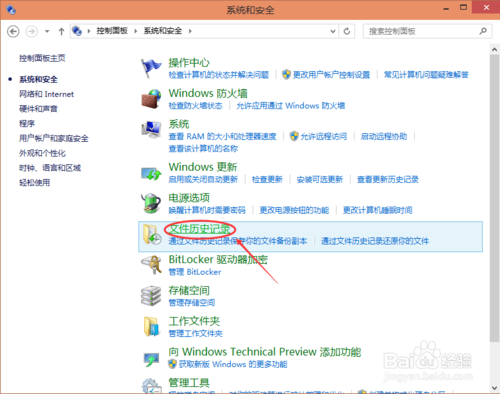Click the Windows Firewall brick wall icon
Screen dimensions: 500x394
pos(151,99)
